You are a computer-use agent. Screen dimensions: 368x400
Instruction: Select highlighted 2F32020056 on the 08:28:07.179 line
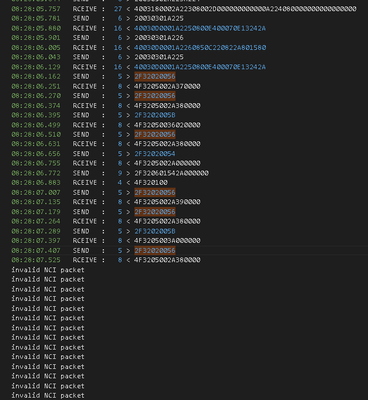pyautogui.click(x=155, y=212)
